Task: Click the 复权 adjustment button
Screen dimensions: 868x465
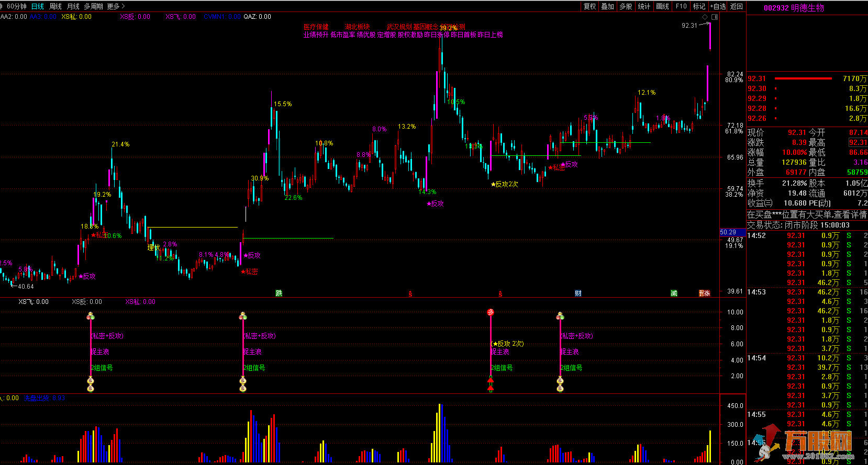Action: coord(590,6)
